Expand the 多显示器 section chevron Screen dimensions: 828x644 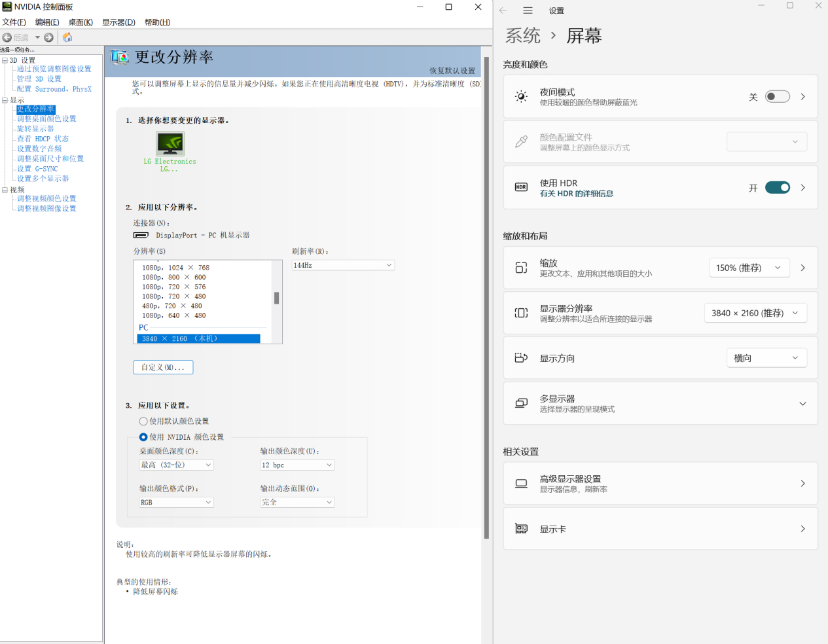click(803, 404)
